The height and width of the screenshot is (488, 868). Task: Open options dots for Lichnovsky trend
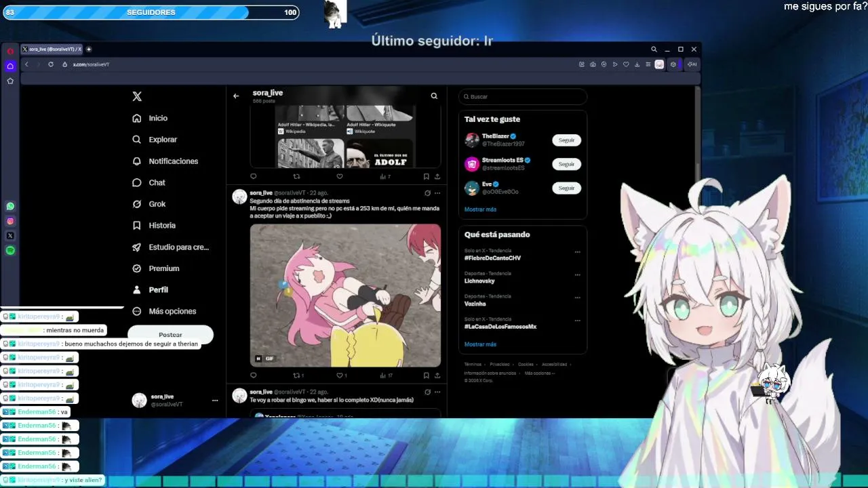click(x=578, y=275)
